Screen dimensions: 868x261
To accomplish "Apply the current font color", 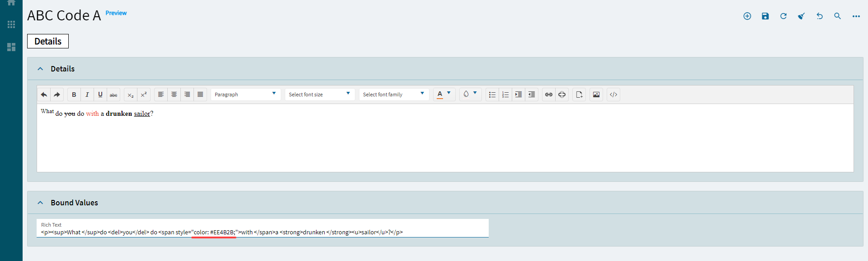I will [x=440, y=95].
